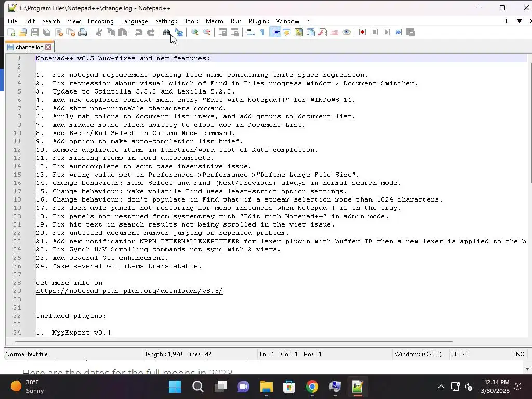The width and height of the screenshot is (532, 399).
Task: Toggle the Word wrap toolbar icon
Action: 251,33
